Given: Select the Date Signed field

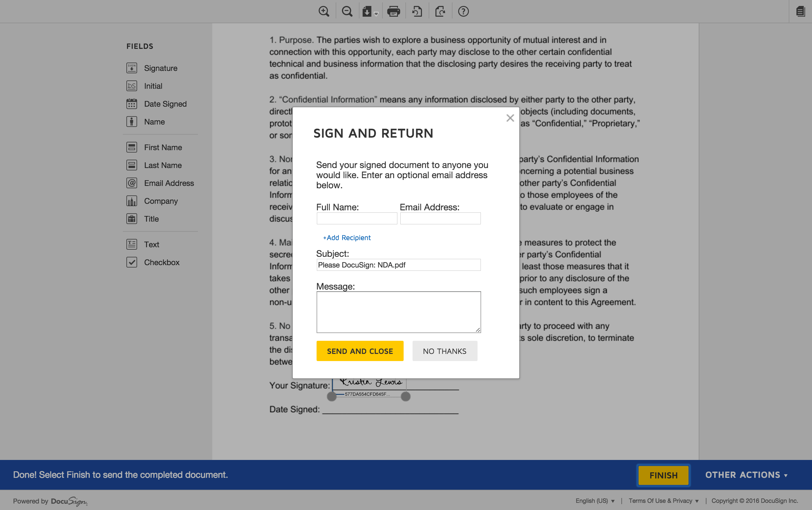Looking at the screenshot, I should tap(165, 104).
